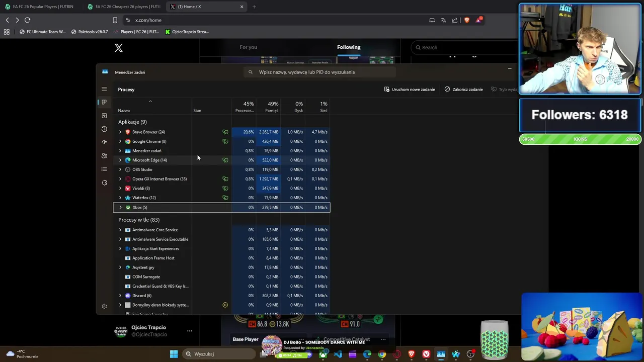Open the OjciecTrapcio Stream bookmark

click(x=187, y=32)
